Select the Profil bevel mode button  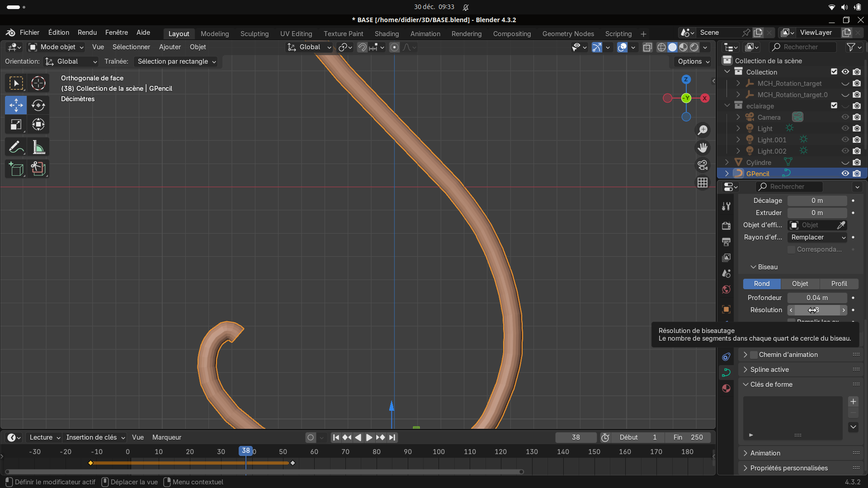[x=839, y=284]
